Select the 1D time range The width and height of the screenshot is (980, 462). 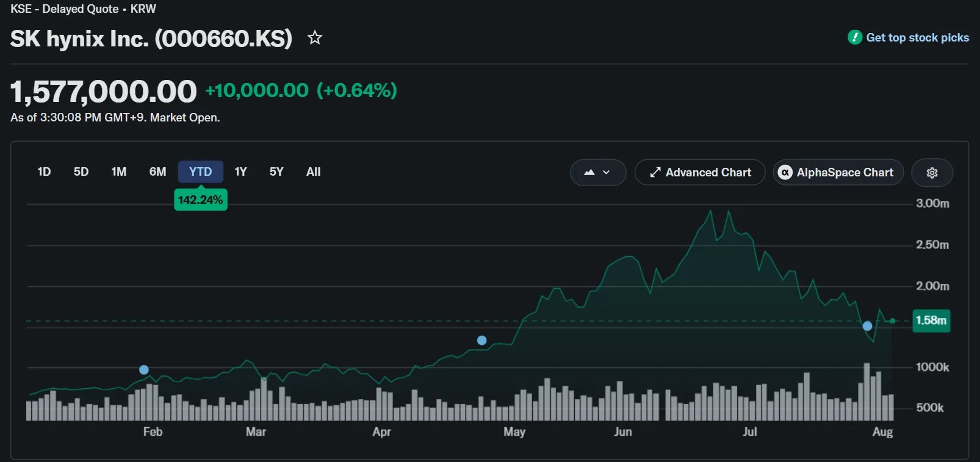[x=44, y=172]
